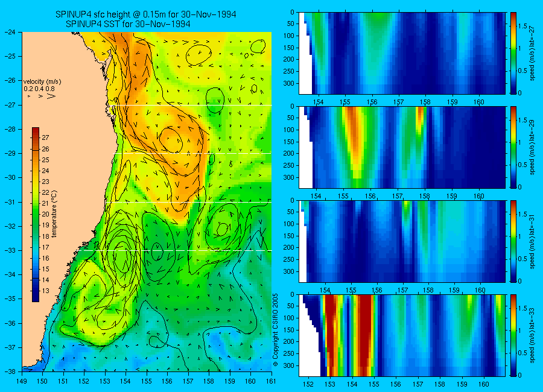Image resolution: width=543 pixels, height=392 pixels.
Task: Click the speed colour bar beside lat=-27 panel
Action: [513, 53]
